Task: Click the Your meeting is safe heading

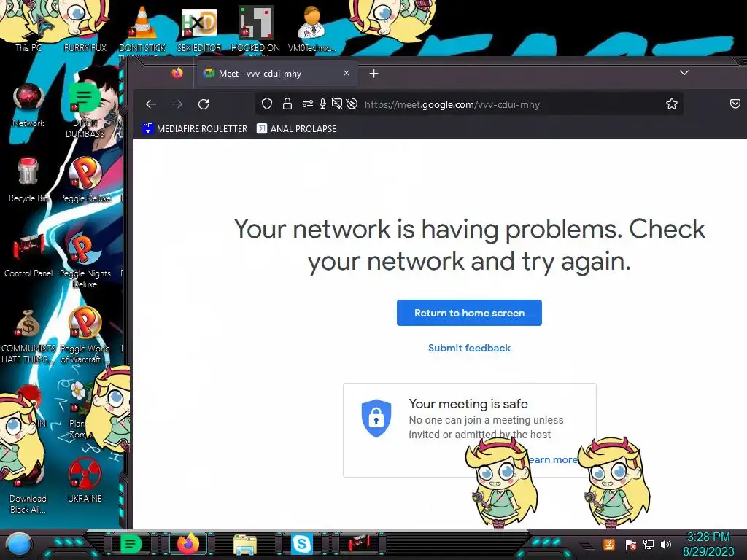Action: (x=468, y=404)
